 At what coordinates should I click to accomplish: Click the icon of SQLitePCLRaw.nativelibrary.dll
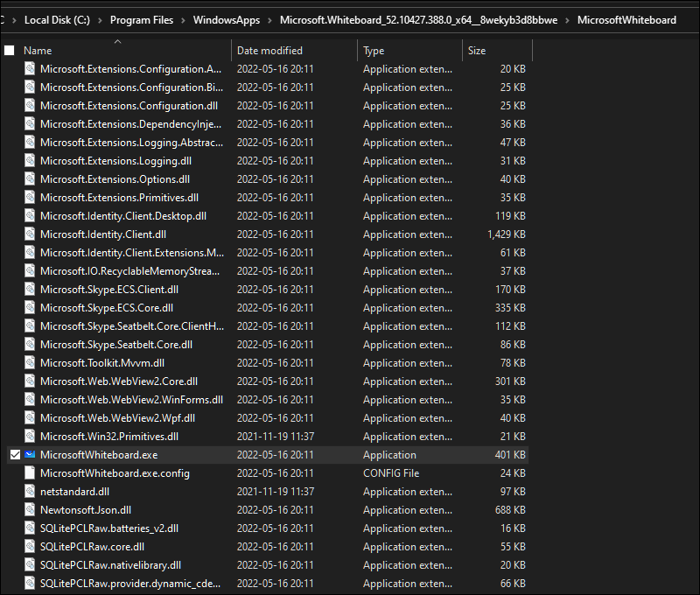[x=30, y=565]
